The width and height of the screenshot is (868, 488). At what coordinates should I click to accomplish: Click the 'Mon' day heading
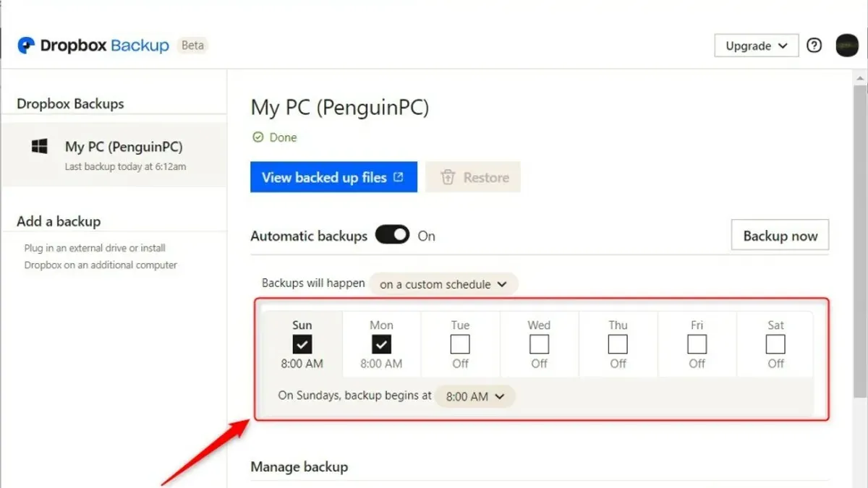(381, 325)
